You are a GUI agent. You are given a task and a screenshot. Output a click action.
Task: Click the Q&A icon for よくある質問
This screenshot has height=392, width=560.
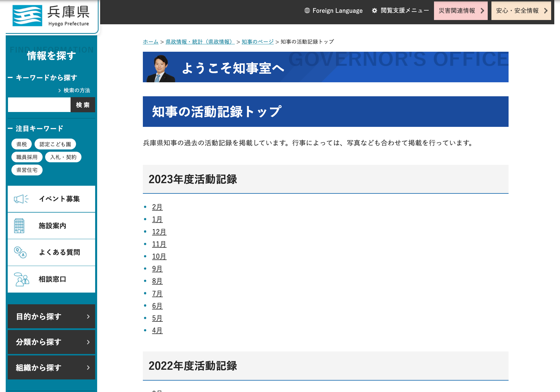20,252
